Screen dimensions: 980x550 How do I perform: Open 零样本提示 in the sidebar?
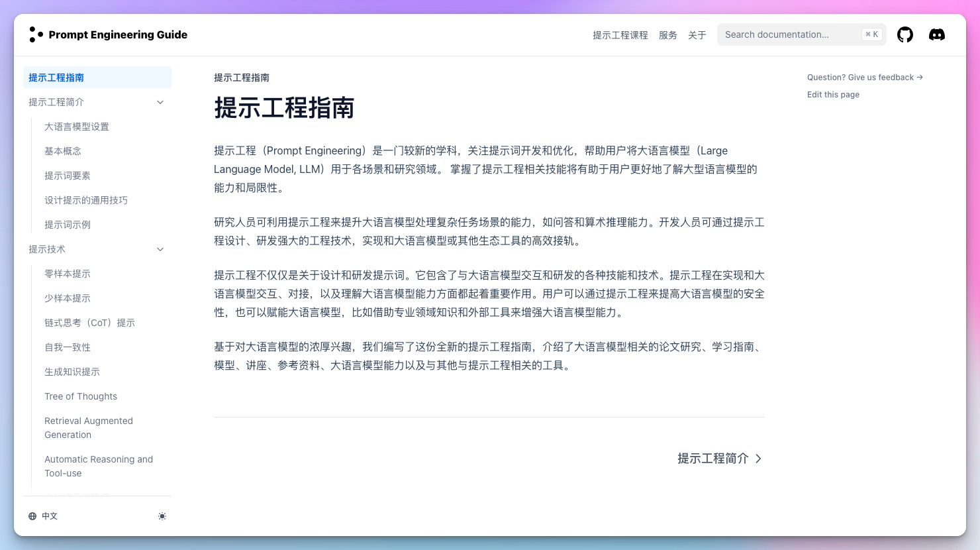pos(67,274)
